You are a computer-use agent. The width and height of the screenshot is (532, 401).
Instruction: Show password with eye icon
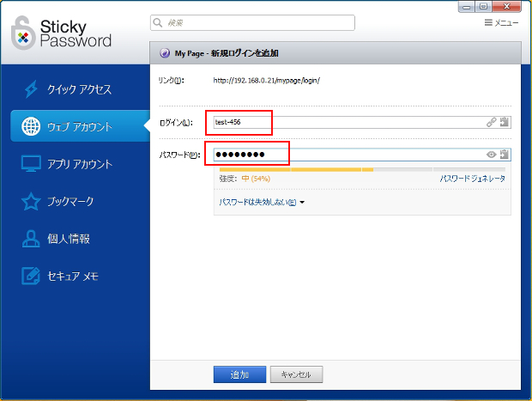pyautogui.click(x=492, y=155)
